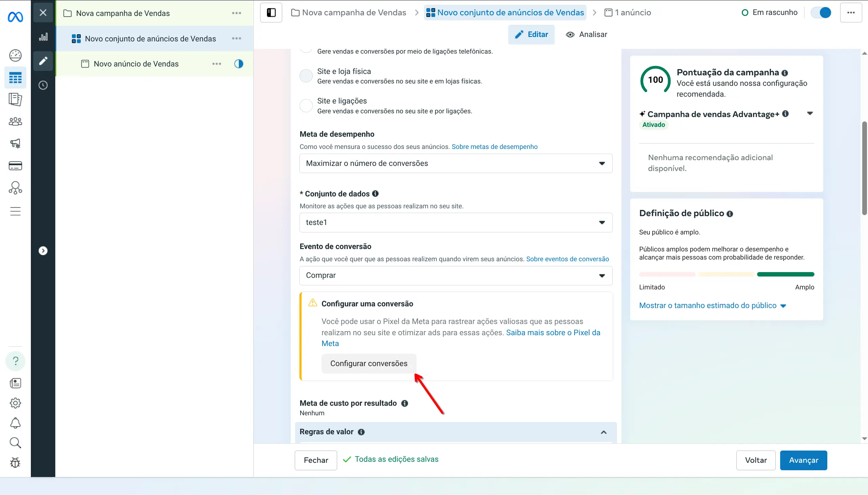Open the account overview gauge icon
868x495 pixels.
[x=15, y=55]
